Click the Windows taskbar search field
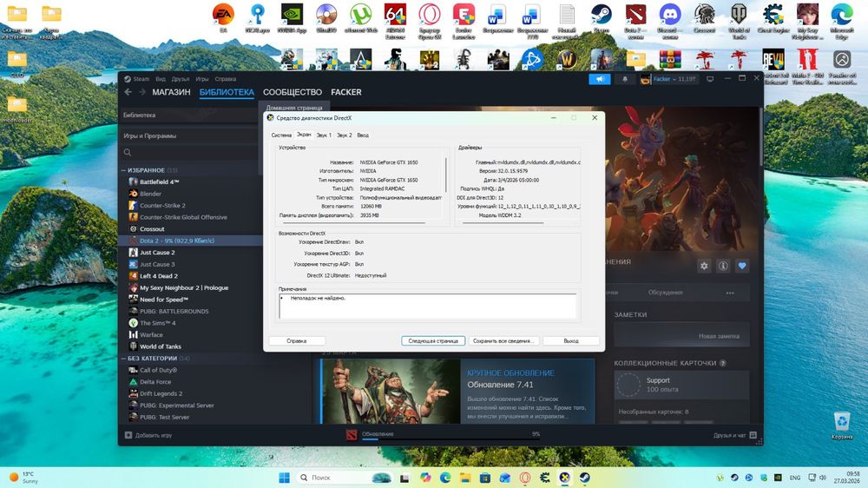This screenshot has width=868, height=488. click(345, 478)
